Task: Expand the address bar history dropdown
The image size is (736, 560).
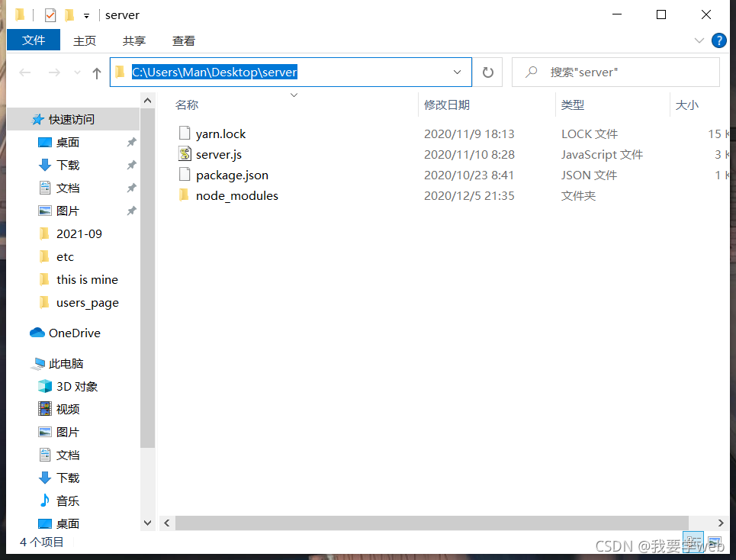Action: click(x=457, y=72)
